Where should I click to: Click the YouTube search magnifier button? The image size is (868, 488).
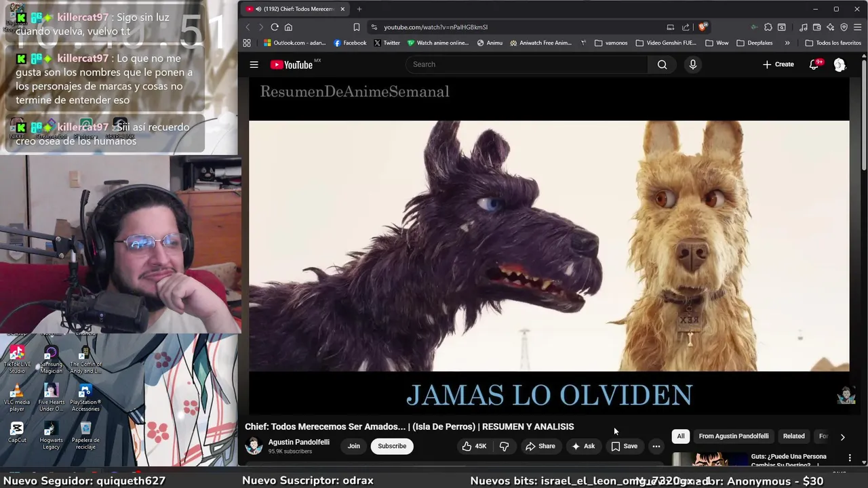coord(662,64)
